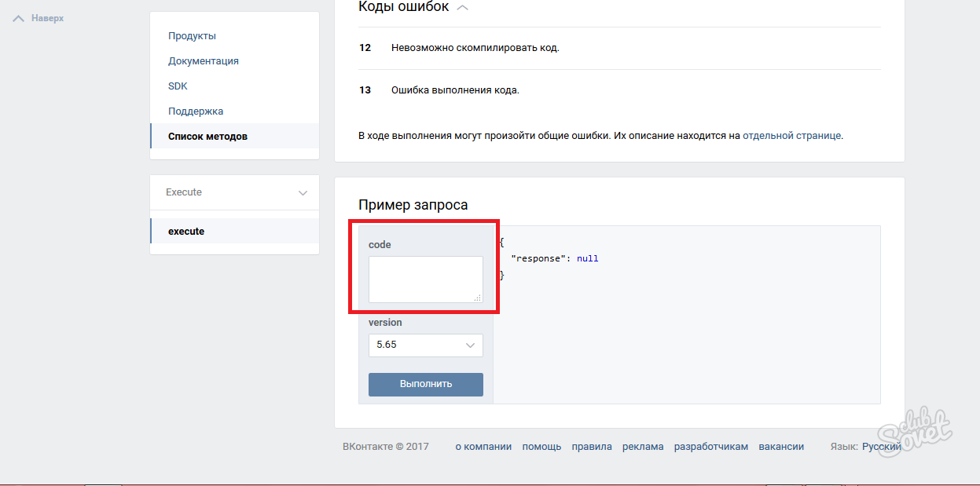Click inside the code text area
The image size is (980, 486).
click(x=425, y=279)
